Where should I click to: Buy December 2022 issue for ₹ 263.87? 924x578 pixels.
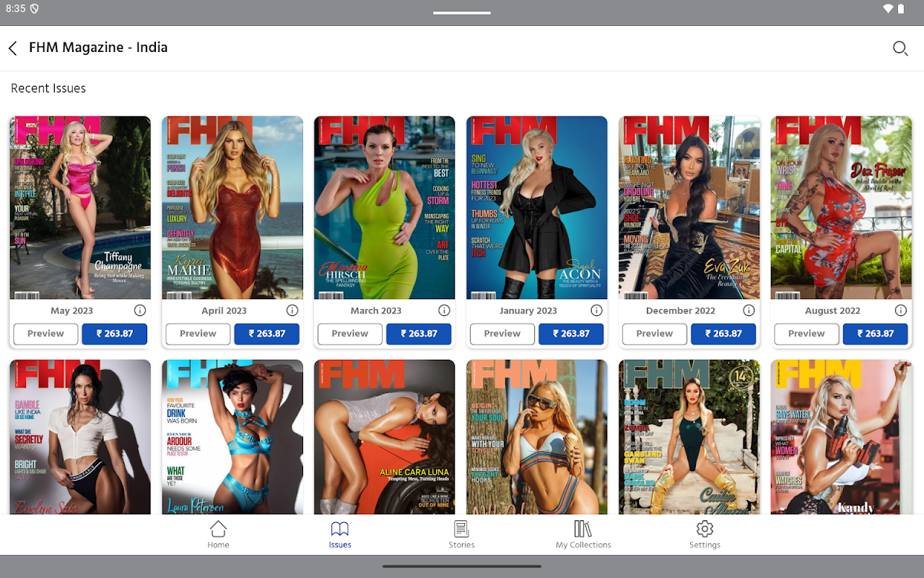[723, 334]
